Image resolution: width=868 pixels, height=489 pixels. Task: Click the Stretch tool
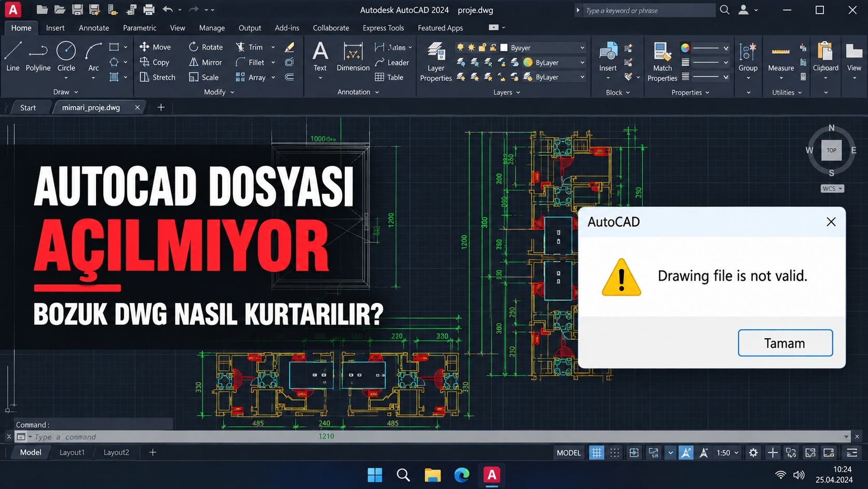(158, 77)
